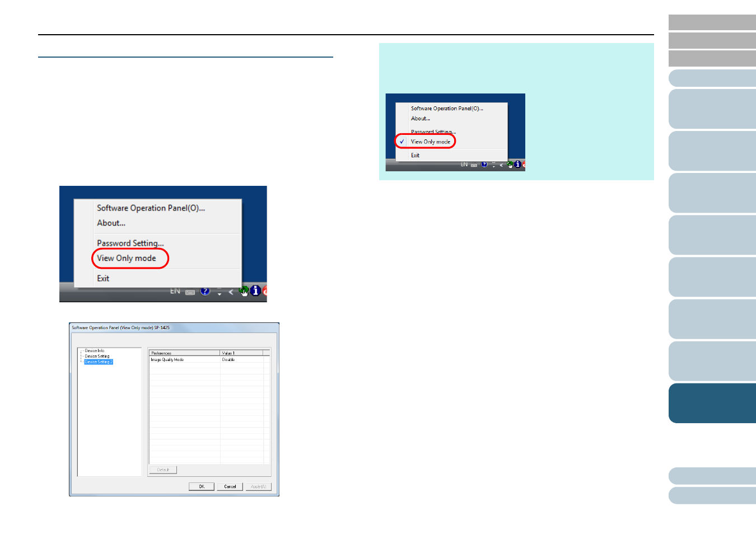756x534 pixels.
Task: Uncheck the checkmarked View Only mode item
Action: 430,142
